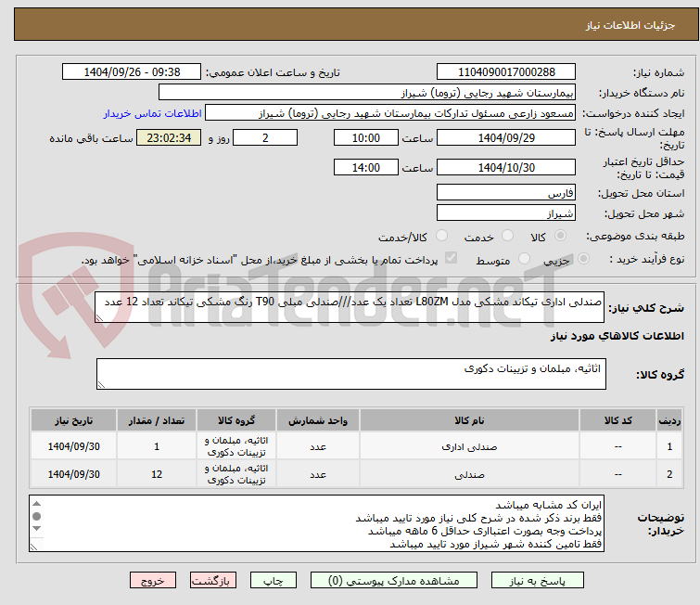Click the scroll up arrow in buyer notes
The width and height of the screenshot is (700, 605).
click(x=36, y=504)
